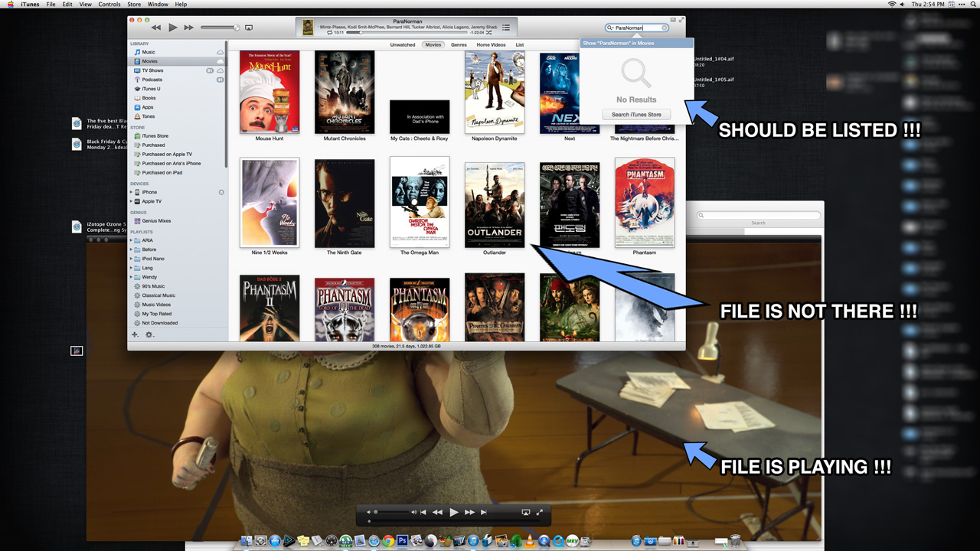Image resolution: width=980 pixels, height=551 pixels.
Task: Switch to the Unwatched tab
Action: click(x=403, y=45)
